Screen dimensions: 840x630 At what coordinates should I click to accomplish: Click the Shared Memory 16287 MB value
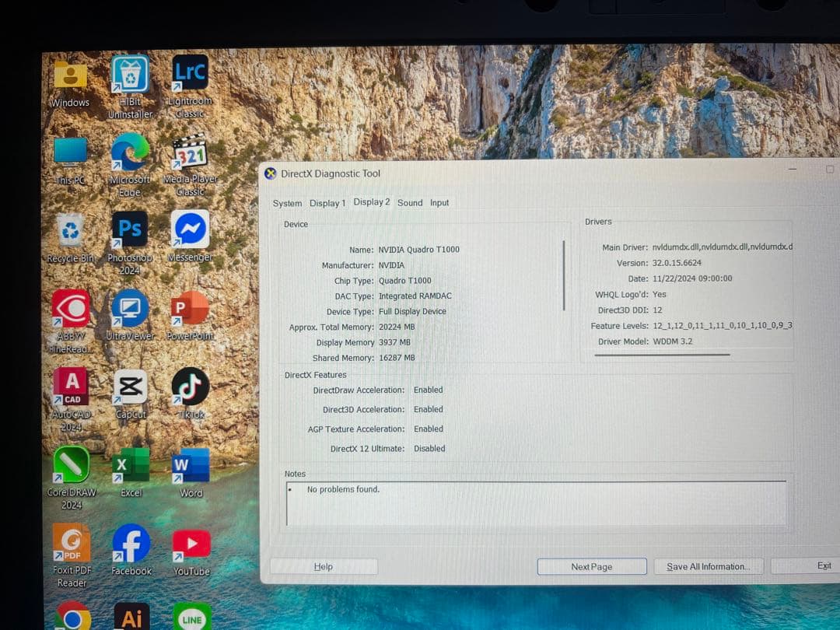(x=397, y=358)
